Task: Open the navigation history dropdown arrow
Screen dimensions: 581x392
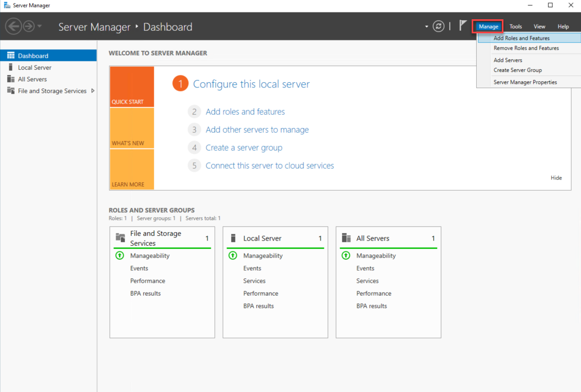Action: [39, 27]
